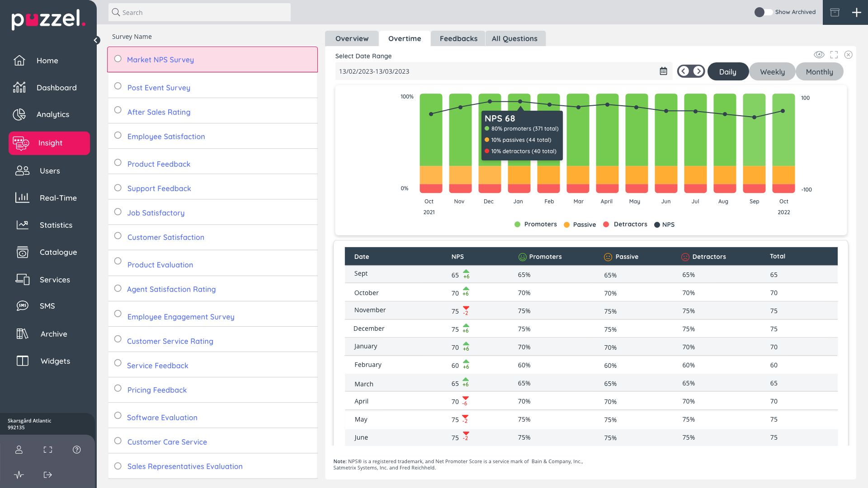Select Employee Satisfaction radio button

(118, 135)
